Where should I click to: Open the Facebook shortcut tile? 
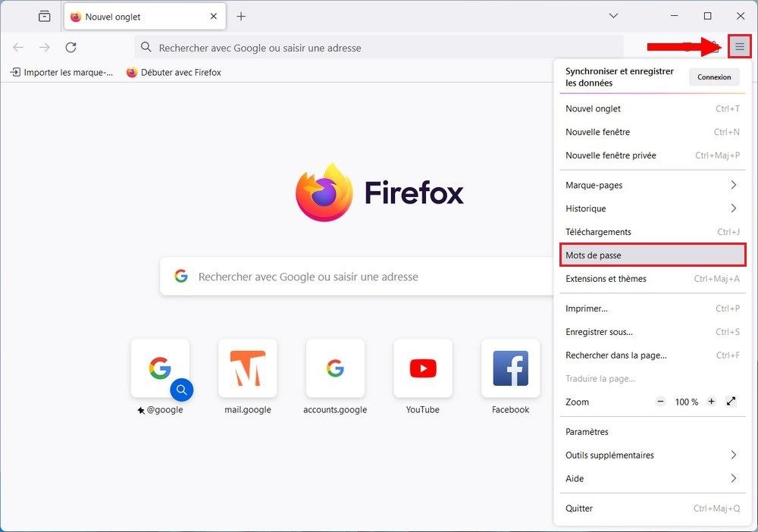click(509, 368)
